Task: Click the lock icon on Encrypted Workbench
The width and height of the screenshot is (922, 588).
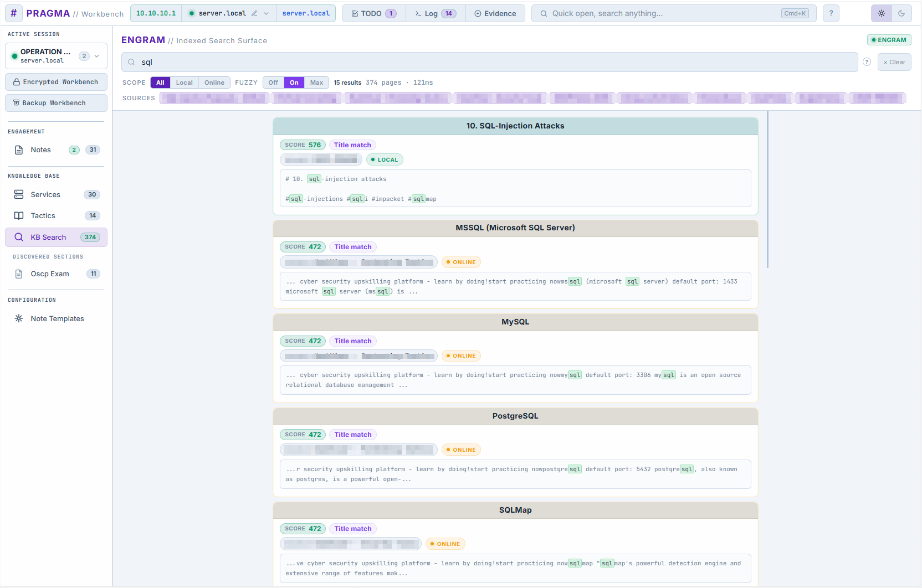Action: point(17,82)
